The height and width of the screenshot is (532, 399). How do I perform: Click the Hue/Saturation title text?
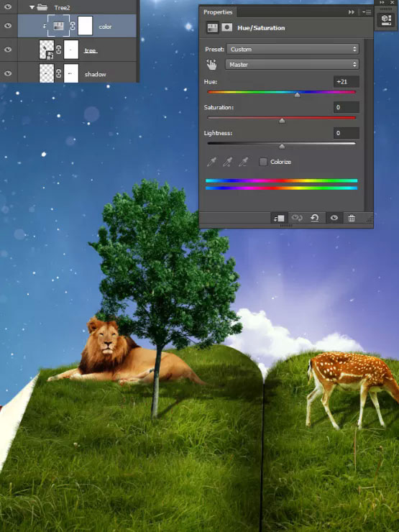pos(261,28)
